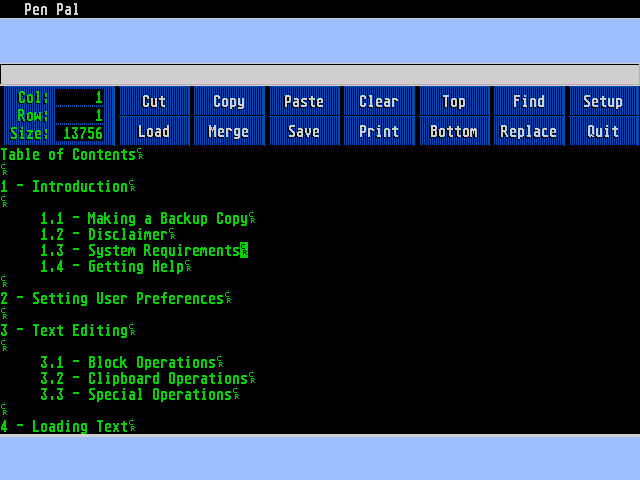640x480 pixels.
Task: Quit the Pen Pal editor
Action: pos(603,131)
